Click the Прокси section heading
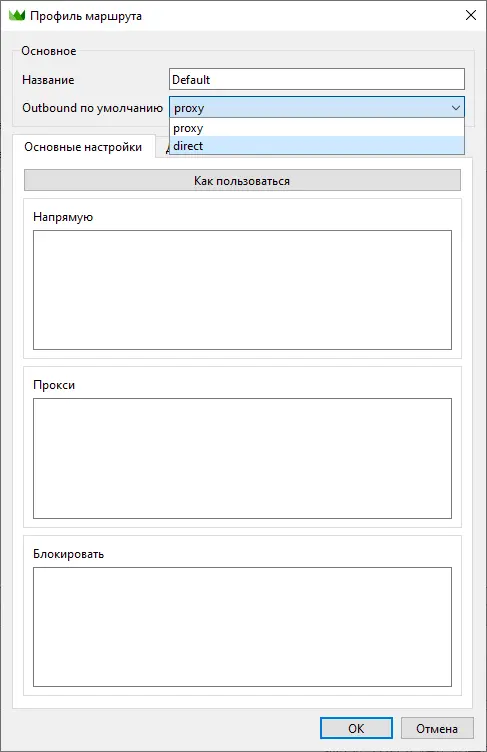 coord(54,385)
